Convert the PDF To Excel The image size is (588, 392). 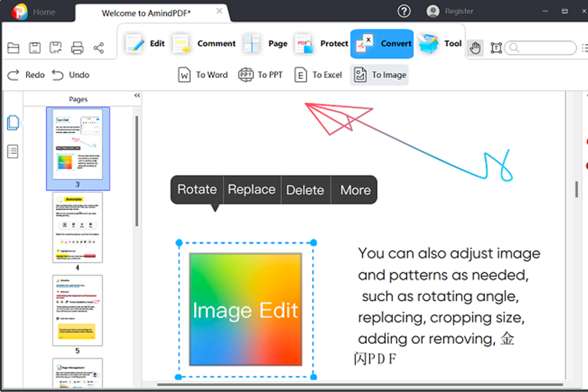317,75
